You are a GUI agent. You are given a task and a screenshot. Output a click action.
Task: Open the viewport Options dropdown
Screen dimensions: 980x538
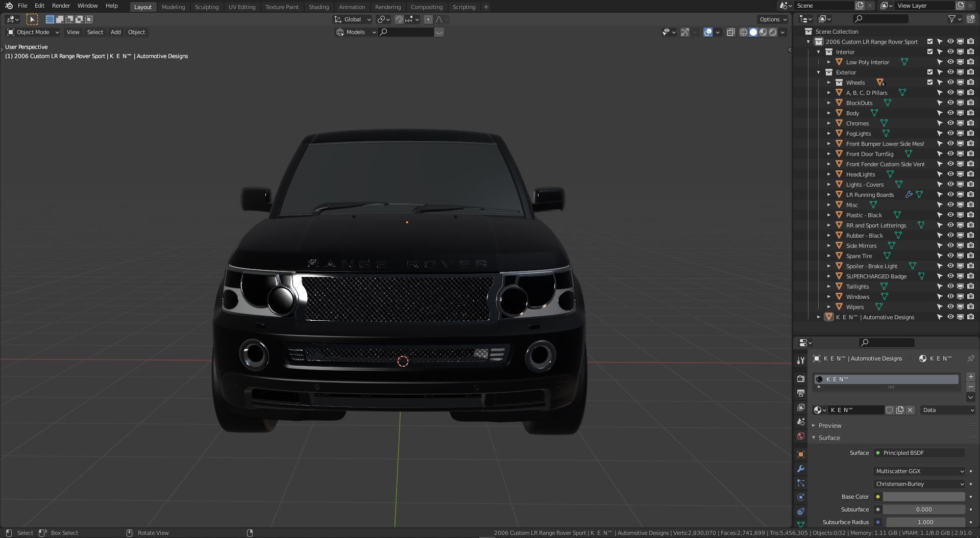[x=773, y=19]
